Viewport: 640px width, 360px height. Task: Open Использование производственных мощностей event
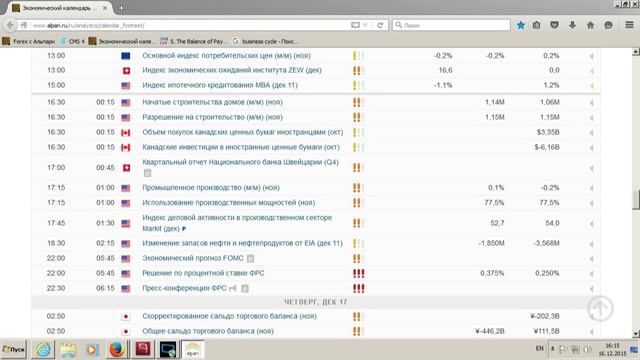click(x=229, y=203)
